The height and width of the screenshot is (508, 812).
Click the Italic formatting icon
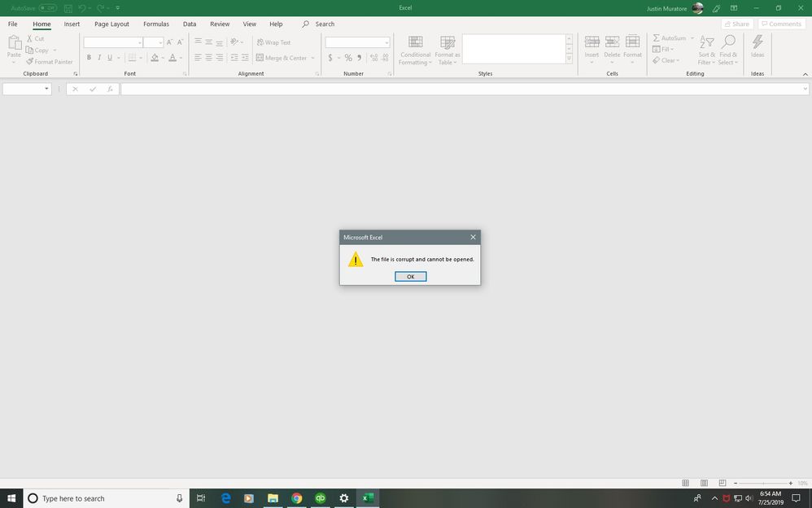pyautogui.click(x=99, y=58)
